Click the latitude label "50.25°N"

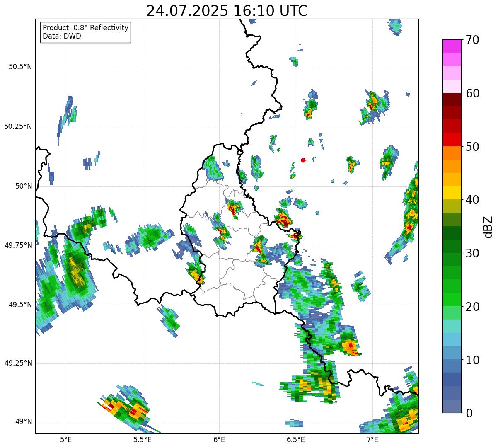tap(18, 126)
